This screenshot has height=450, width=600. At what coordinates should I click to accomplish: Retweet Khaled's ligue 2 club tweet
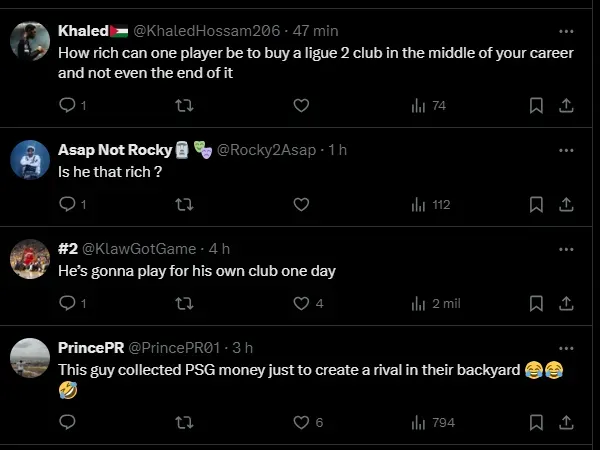coord(184,105)
